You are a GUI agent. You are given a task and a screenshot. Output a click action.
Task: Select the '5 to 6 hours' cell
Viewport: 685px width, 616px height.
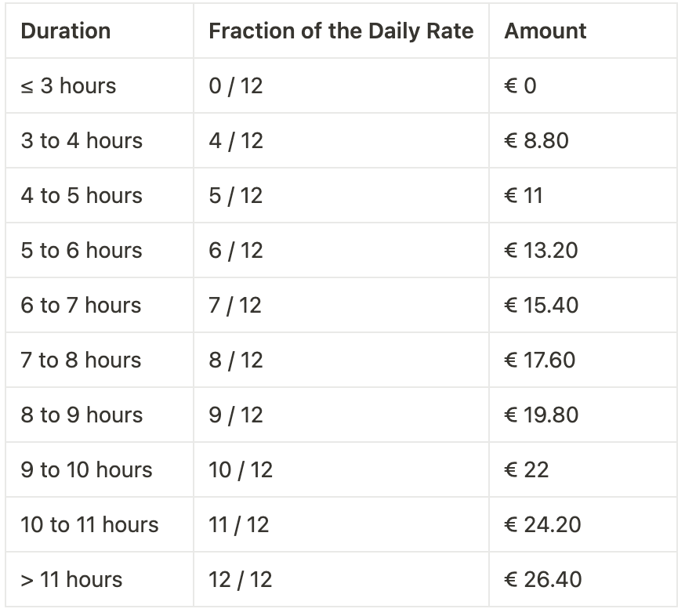(100, 250)
